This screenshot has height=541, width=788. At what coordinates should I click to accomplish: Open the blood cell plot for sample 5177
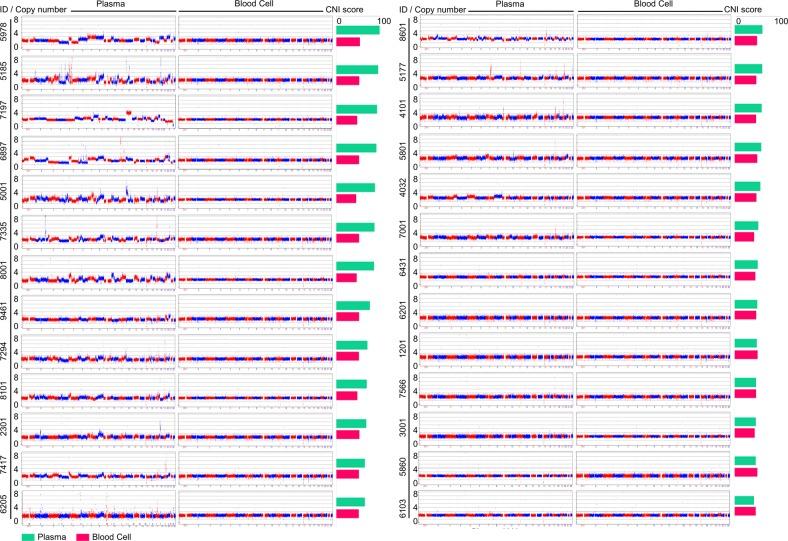pyautogui.click(x=654, y=71)
